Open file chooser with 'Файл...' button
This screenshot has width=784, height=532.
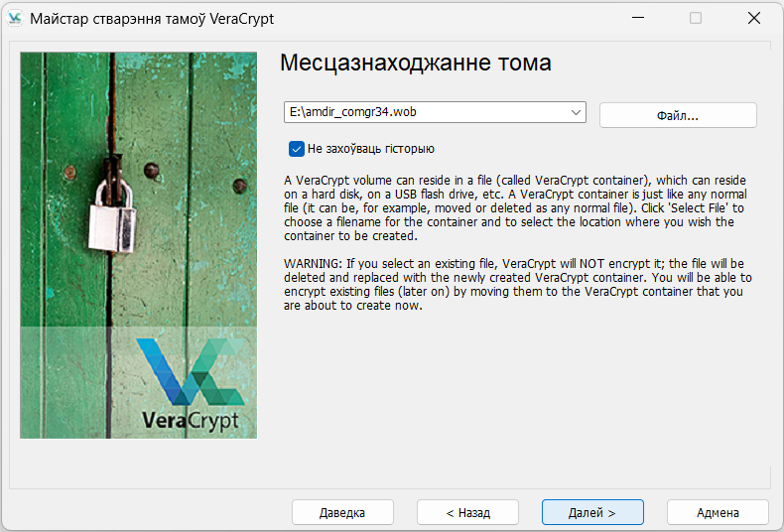[678, 115]
